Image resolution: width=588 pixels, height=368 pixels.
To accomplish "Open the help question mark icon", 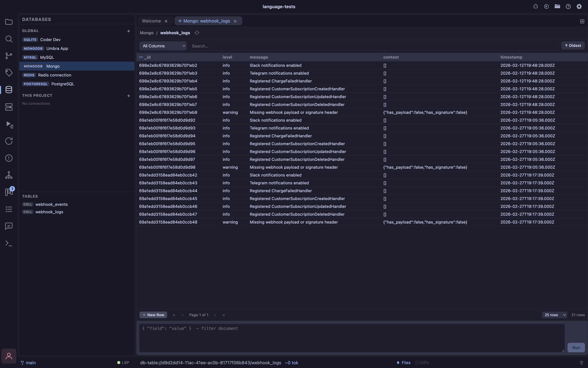I will click(568, 7).
